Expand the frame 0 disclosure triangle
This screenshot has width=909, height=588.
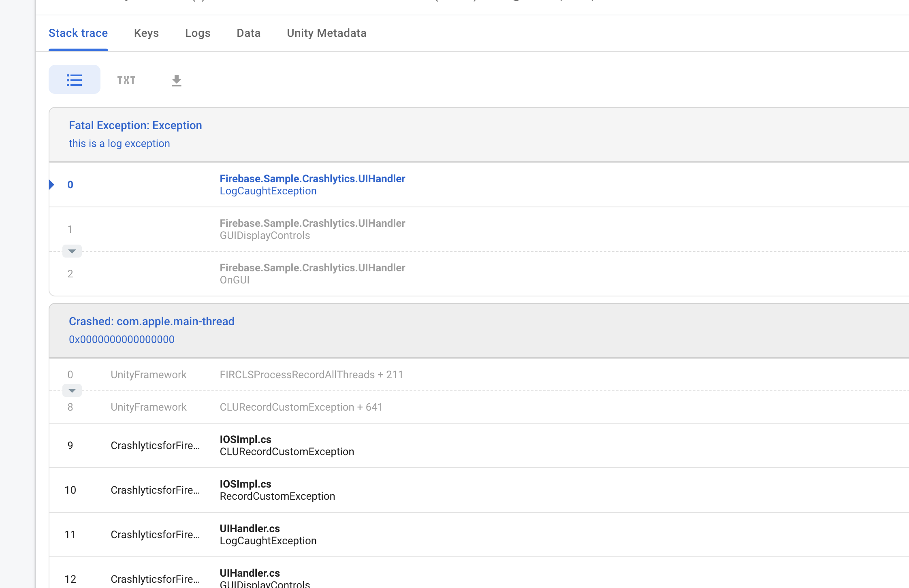(52, 185)
